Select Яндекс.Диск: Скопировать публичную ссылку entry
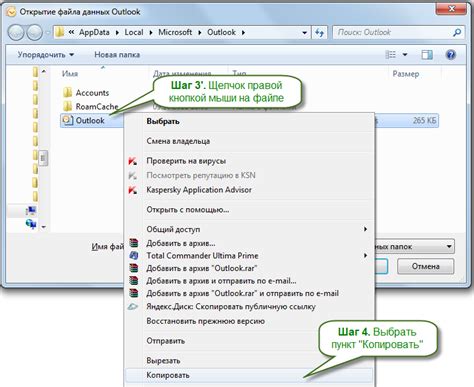This screenshot has width=474, height=387. pyautogui.click(x=249, y=306)
